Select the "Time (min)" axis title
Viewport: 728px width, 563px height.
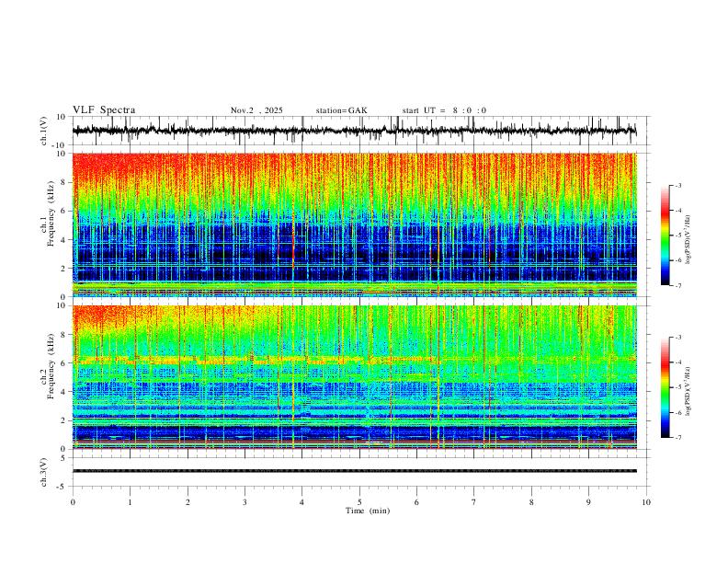368,511
